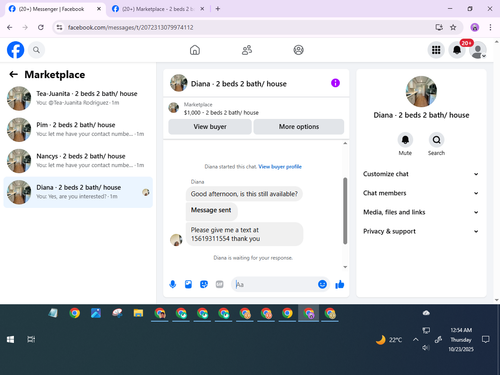Open the Windows Start button

coord(10,340)
